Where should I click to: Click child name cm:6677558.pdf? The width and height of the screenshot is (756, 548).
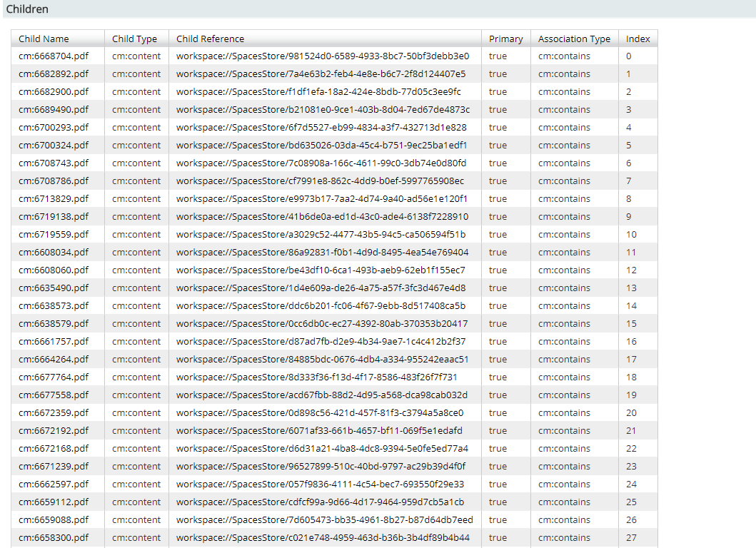tap(54, 395)
